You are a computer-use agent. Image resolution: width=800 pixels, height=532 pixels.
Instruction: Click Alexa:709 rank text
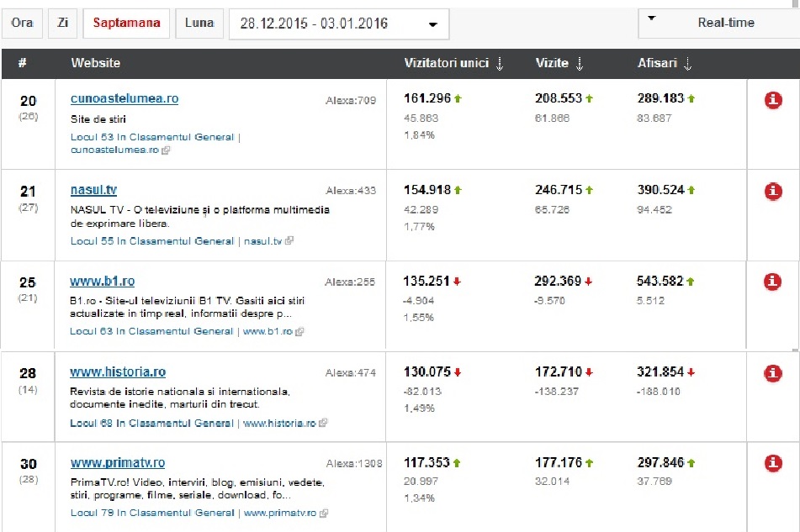tap(351, 100)
